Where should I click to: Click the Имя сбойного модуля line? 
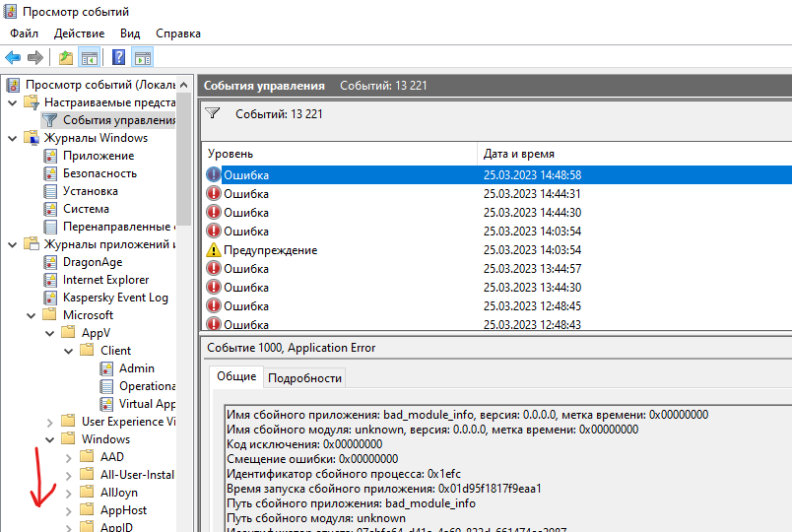point(432,430)
